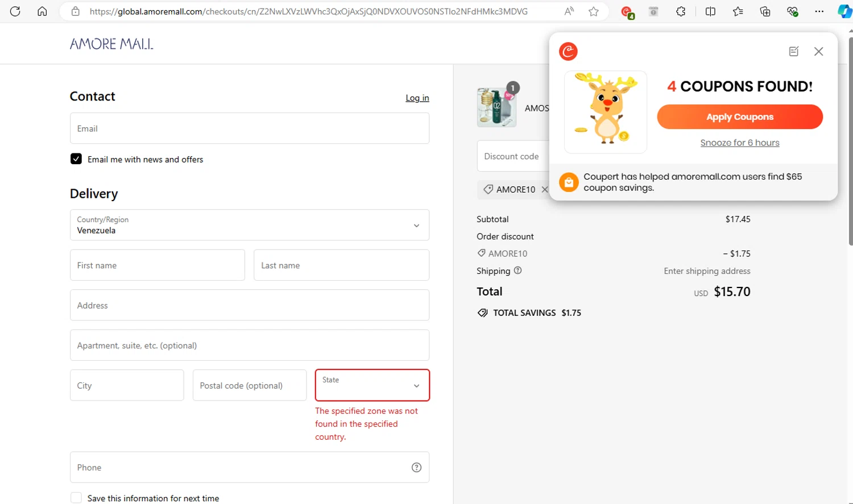Open browser Settings and more menu

point(819,11)
